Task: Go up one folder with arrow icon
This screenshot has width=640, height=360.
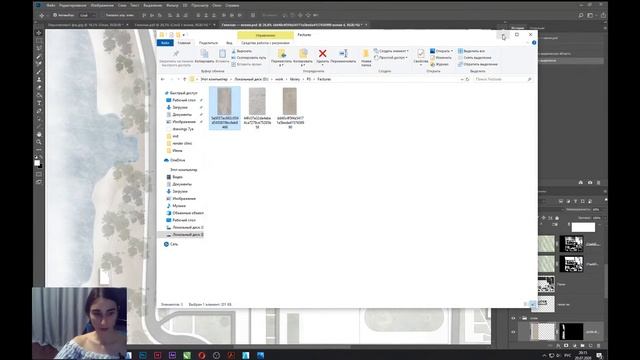Action: 184,79
